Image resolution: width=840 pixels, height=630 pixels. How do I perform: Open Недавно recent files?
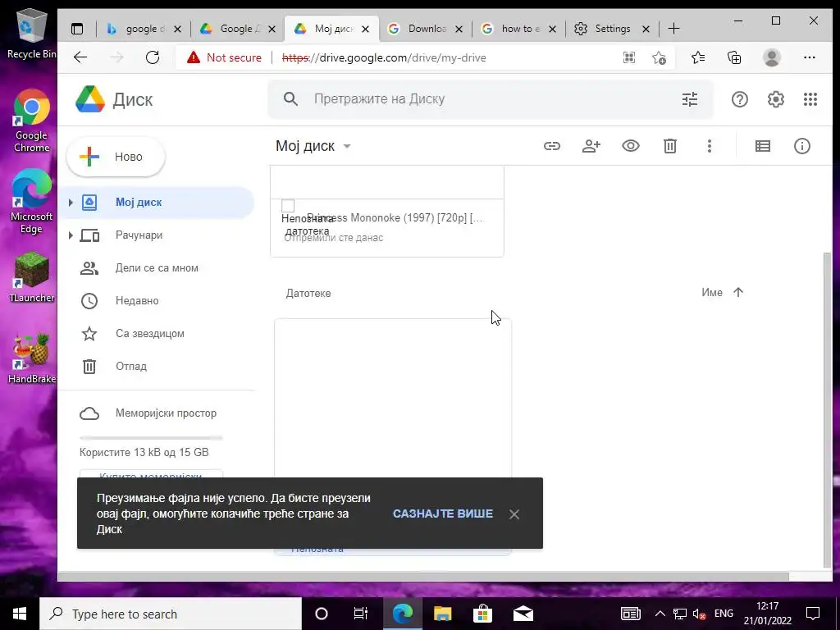[157, 300]
